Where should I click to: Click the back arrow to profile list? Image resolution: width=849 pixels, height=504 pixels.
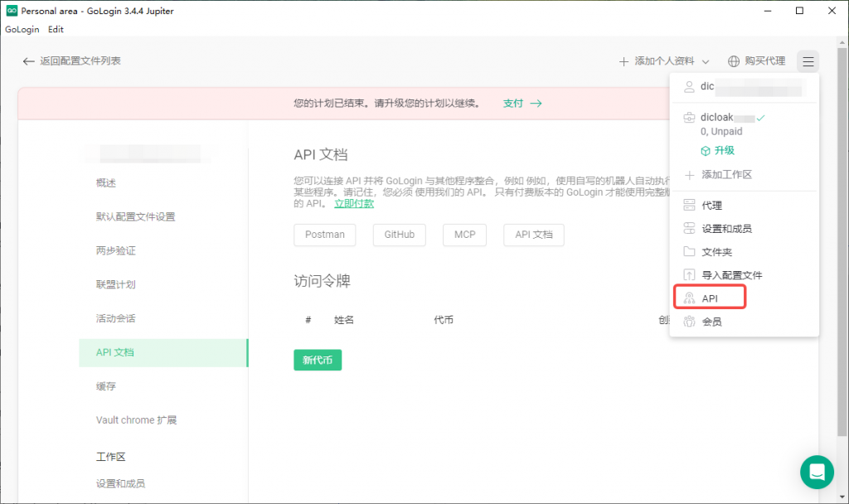pyautogui.click(x=28, y=61)
